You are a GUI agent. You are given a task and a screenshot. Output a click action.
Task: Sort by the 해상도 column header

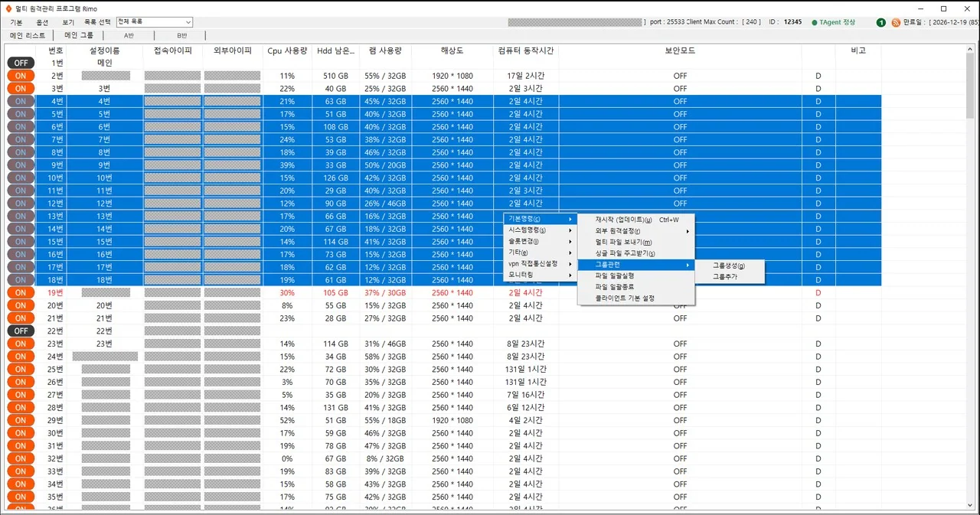(x=452, y=51)
